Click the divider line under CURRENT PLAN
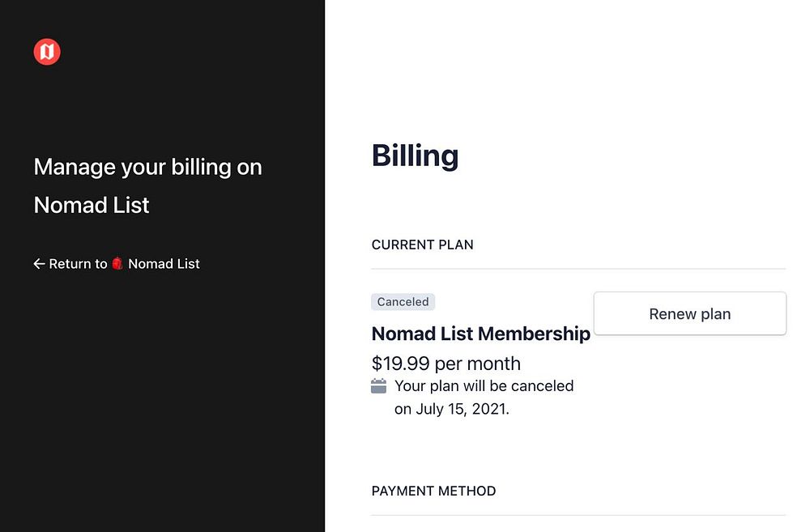This screenshot has height=532, width=810. pos(578,269)
